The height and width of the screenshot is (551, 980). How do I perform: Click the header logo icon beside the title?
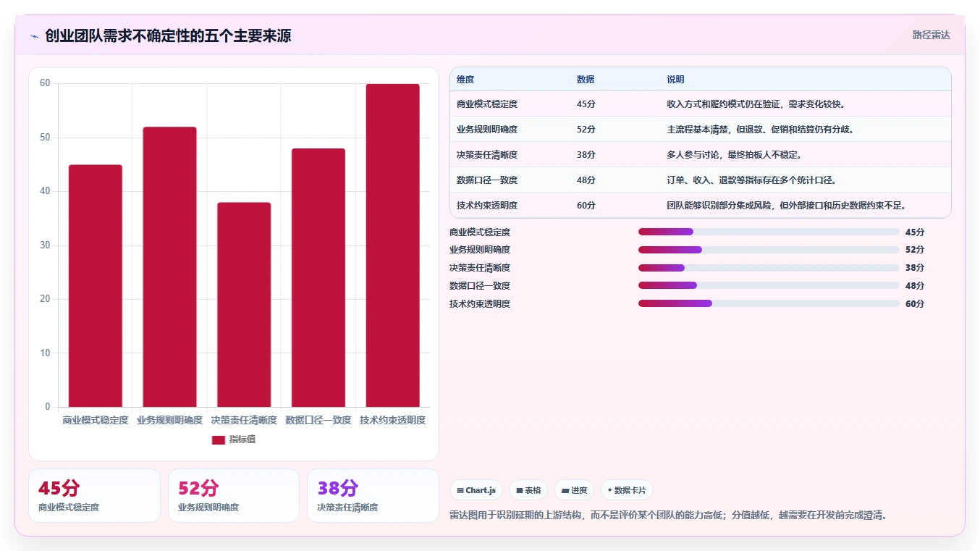click(x=34, y=36)
